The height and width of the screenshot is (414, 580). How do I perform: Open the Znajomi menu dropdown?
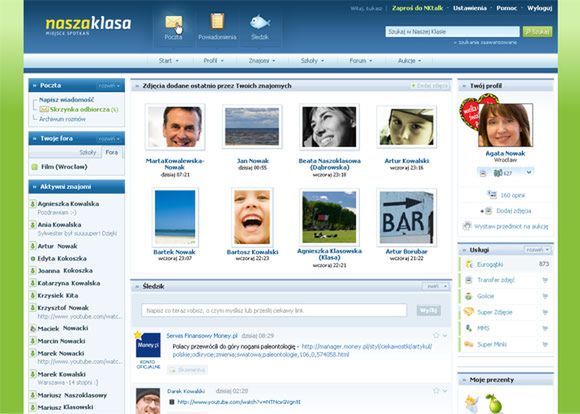tap(262, 61)
